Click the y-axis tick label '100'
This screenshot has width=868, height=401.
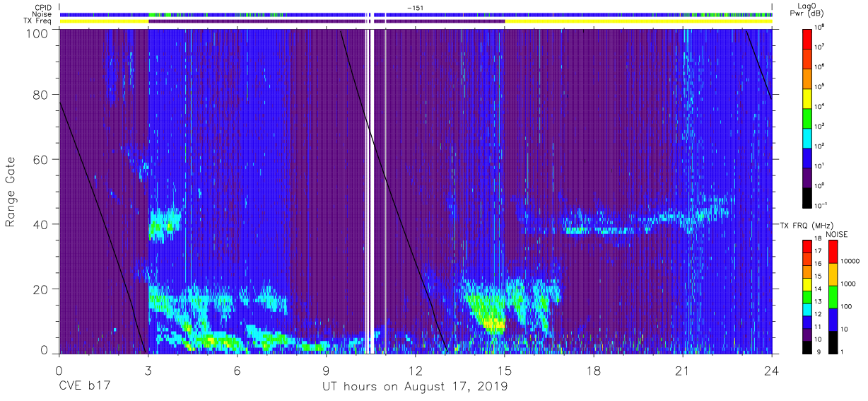[x=36, y=33]
